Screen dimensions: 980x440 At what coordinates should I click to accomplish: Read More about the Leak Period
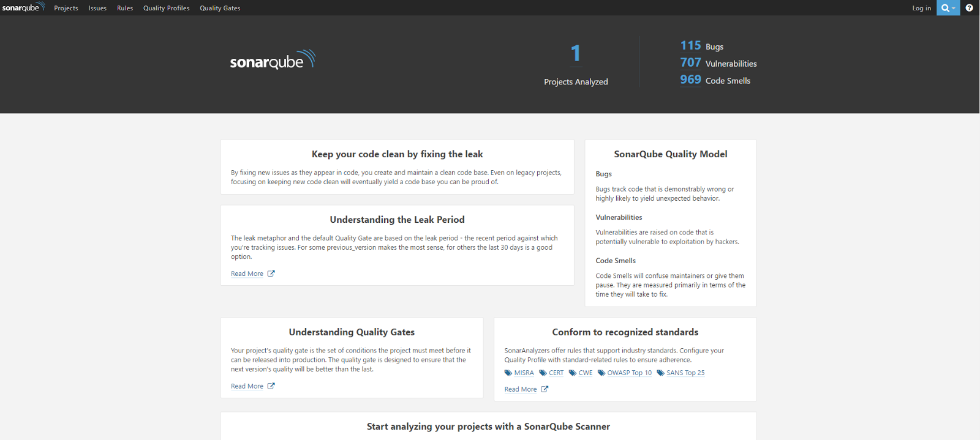(247, 274)
